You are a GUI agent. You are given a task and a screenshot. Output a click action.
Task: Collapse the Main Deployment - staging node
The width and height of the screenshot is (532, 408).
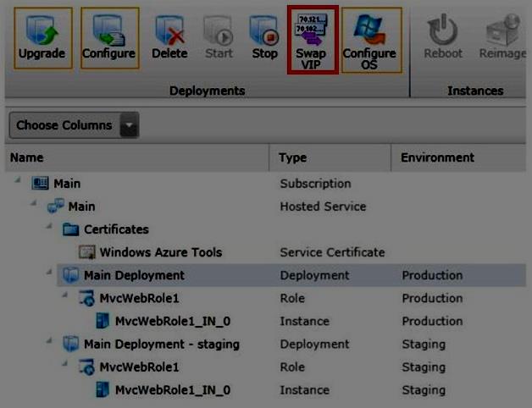[x=49, y=340]
